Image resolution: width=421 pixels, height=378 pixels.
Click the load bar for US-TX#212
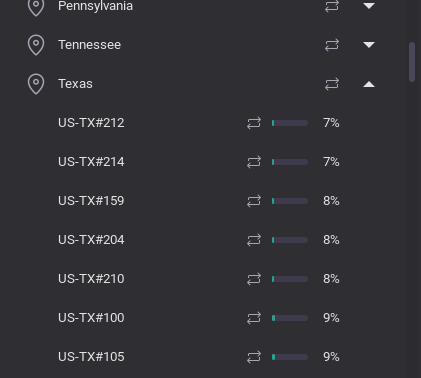(x=290, y=123)
